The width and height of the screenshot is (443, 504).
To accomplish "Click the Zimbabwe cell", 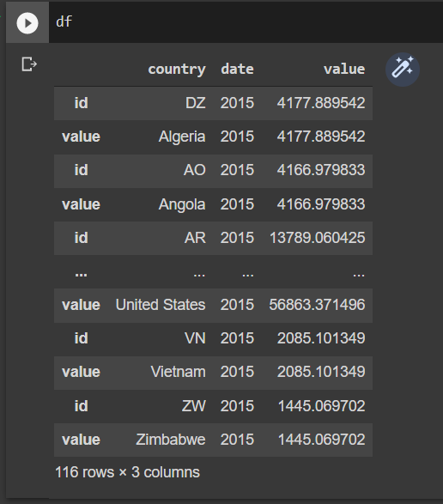I will (171, 440).
